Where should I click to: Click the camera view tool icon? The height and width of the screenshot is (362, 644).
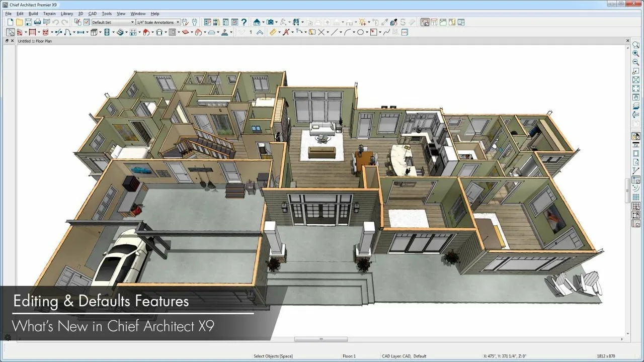tap(271, 22)
